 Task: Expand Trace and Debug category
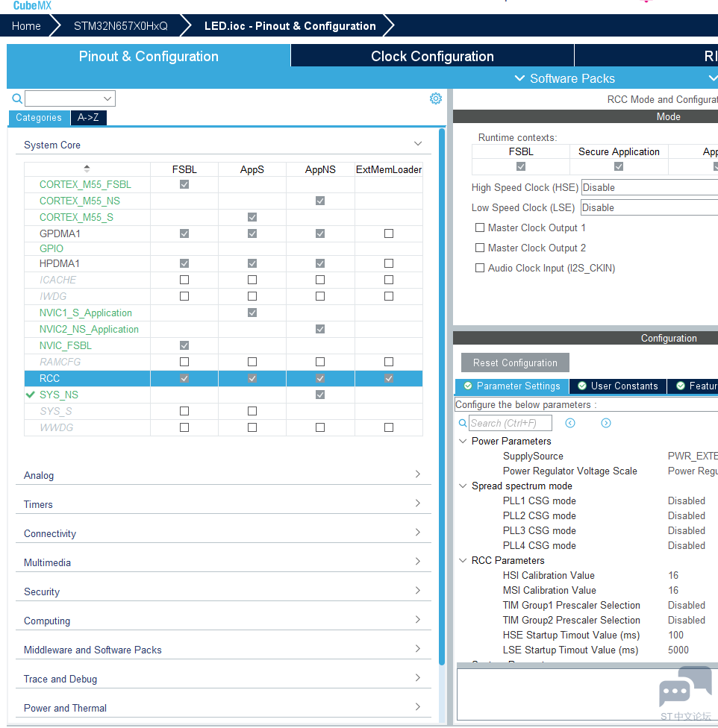tap(417, 678)
